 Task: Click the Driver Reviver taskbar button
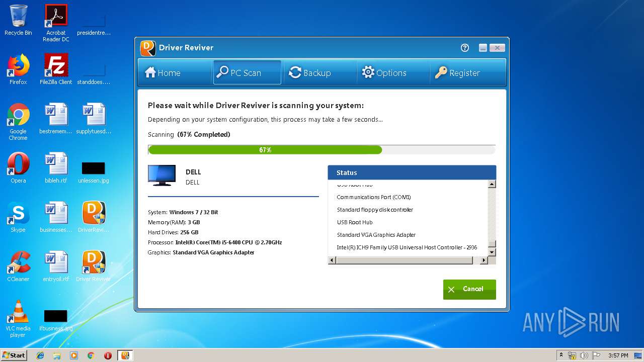point(125,355)
